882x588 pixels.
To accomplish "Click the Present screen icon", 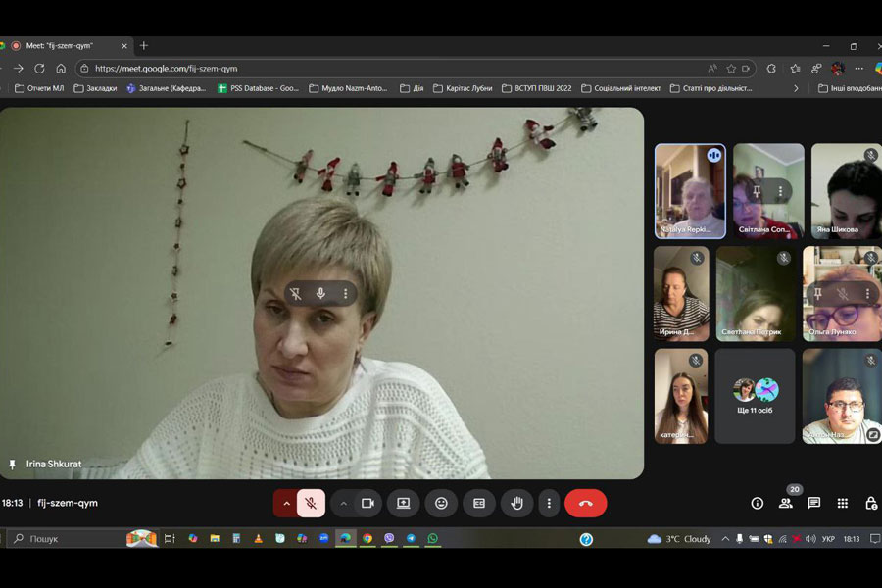I will [x=403, y=503].
